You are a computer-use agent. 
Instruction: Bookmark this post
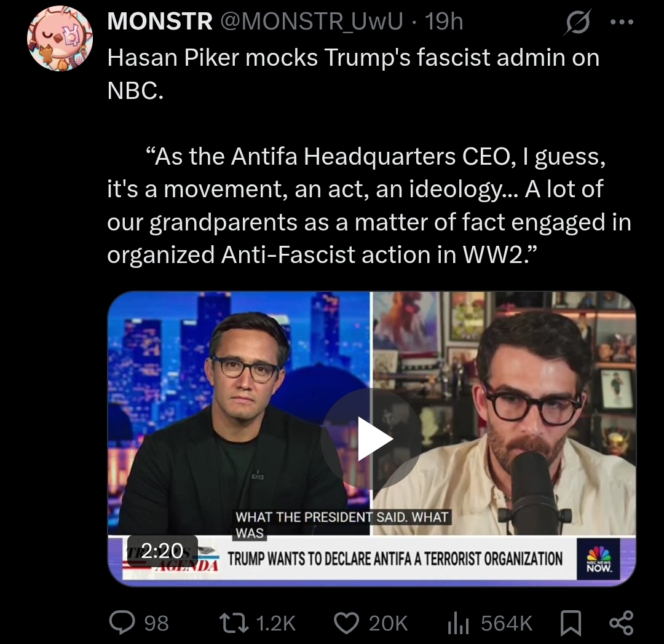[x=571, y=623]
